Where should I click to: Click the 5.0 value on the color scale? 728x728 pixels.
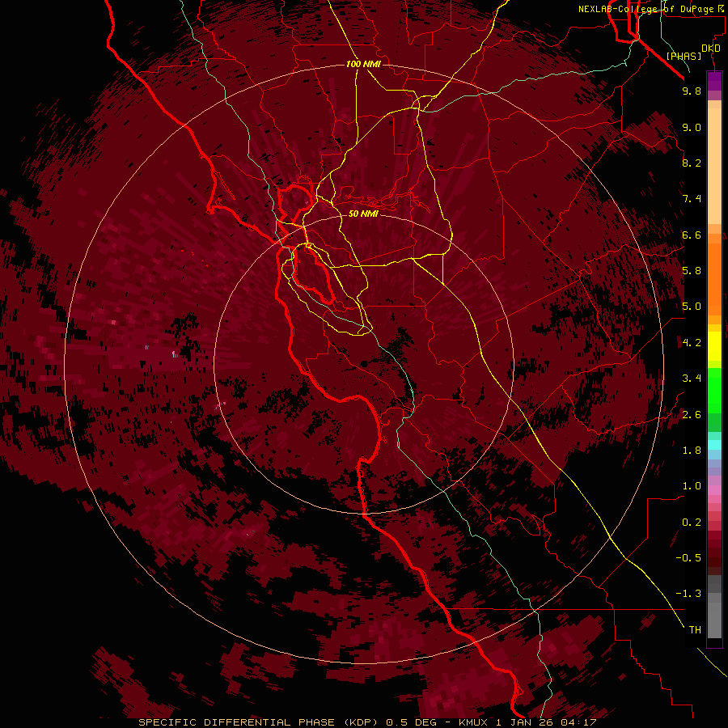pyautogui.click(x=692, y=307)
